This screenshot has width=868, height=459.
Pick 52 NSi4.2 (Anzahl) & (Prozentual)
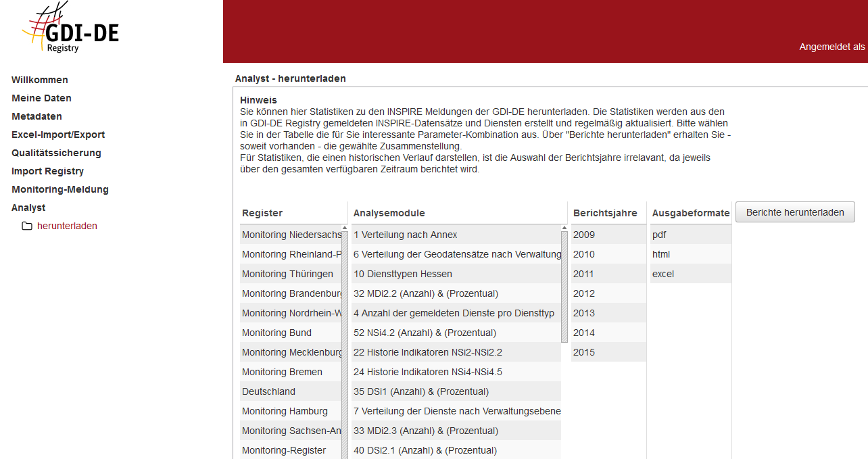pos(456,333)
